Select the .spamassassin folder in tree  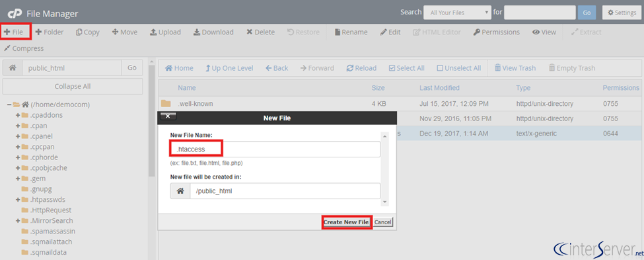point(53,231)
